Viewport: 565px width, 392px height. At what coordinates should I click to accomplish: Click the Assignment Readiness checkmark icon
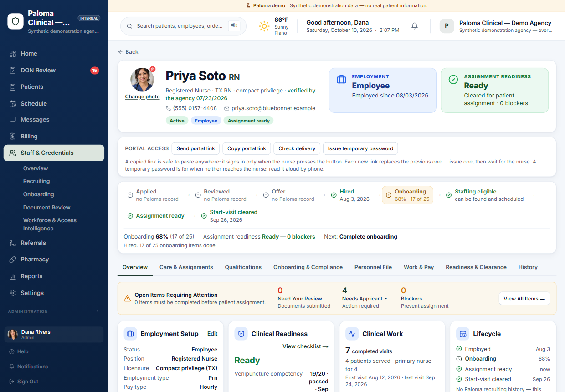[453, 80]
